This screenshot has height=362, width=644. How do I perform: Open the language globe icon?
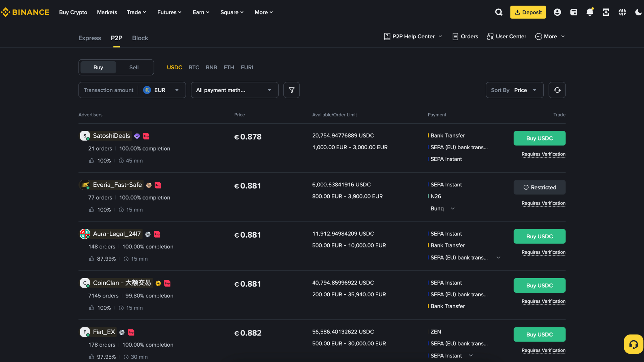tap(622, 12)
